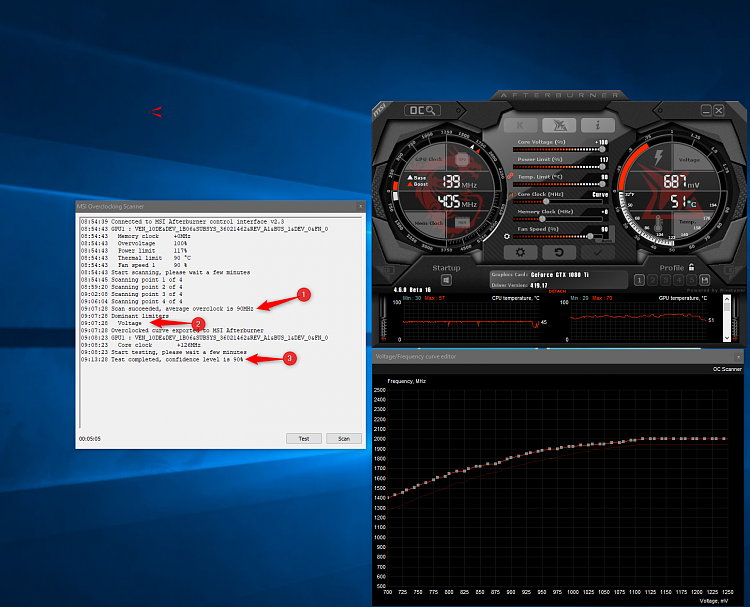Click the memory chip icon in clock gauge
Screen dimensions: 750x607
point(462,222)
